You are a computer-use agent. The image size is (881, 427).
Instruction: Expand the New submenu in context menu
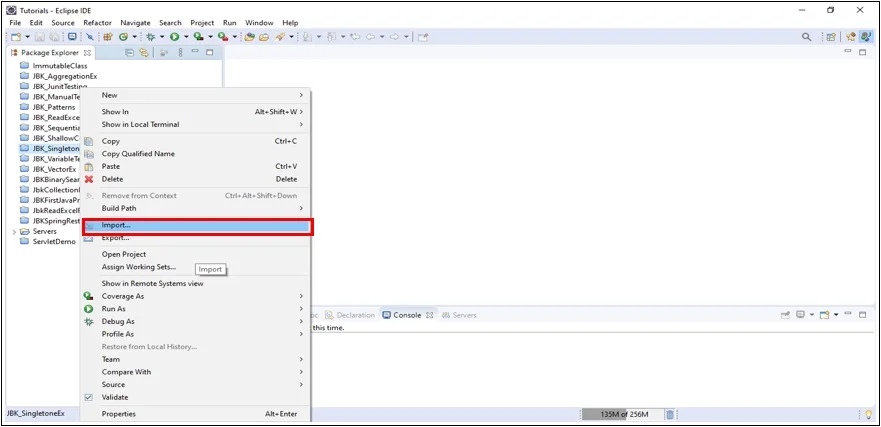195,96
